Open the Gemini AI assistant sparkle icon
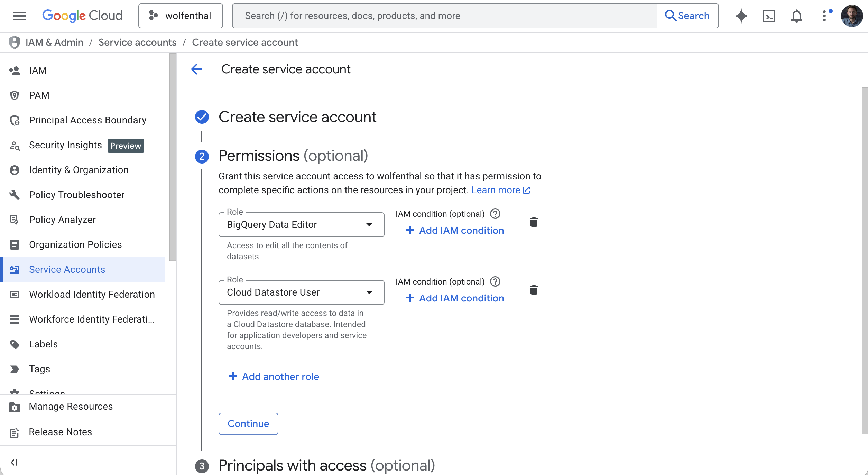 click(x=741, y=16)
